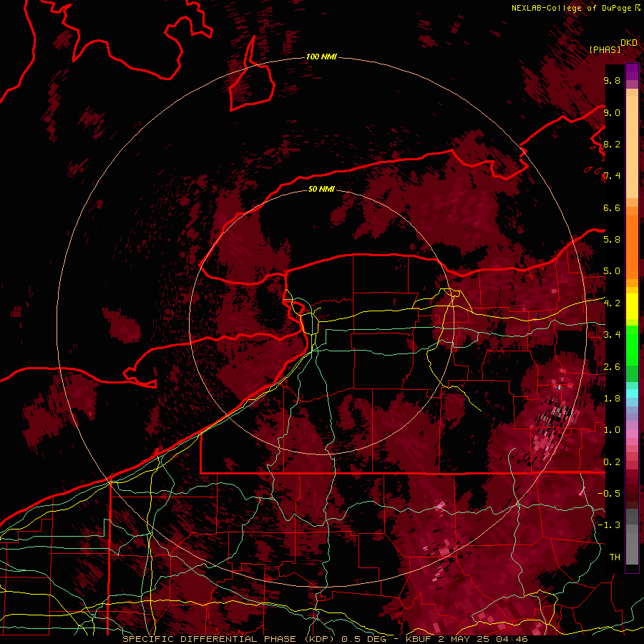Click the Specific Differential Phase KBUF caption
This screenshot has width=644, height=644.
[325, 639]
